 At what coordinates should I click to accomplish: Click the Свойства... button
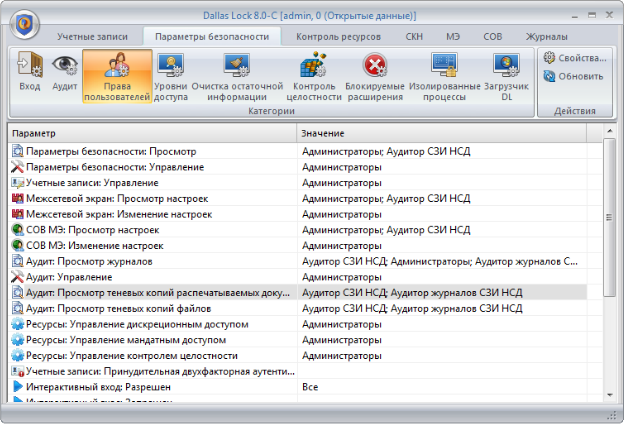tap(574, 58)
